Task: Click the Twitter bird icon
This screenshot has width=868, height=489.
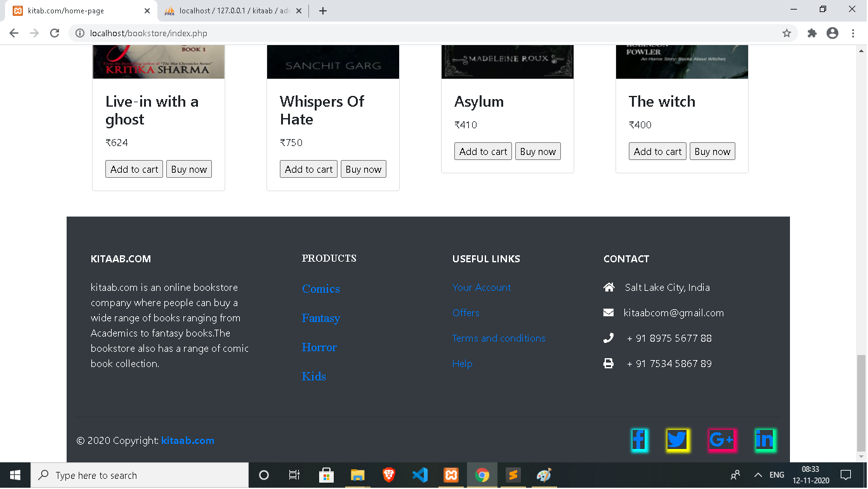Action: 678,440
